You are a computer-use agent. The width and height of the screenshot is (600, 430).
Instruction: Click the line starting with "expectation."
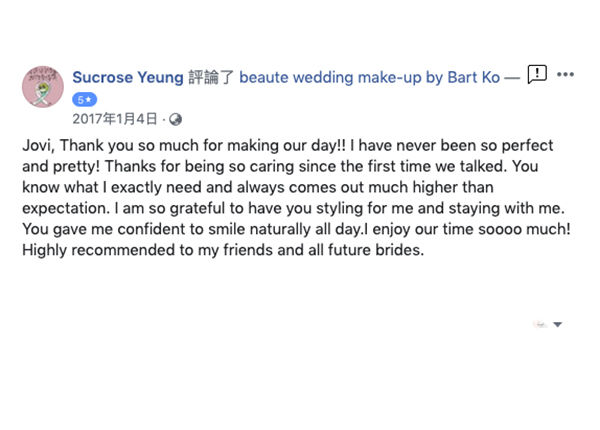(293, 208)
